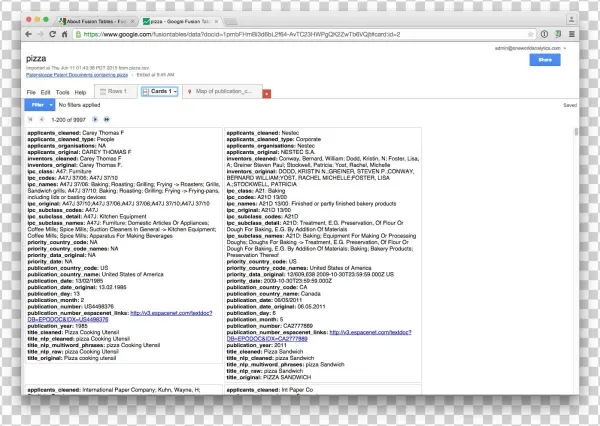Open the Map of publication_c... tab
Image resolution: width=600 pixels, height=426 pixels.
tap(222, 91)
